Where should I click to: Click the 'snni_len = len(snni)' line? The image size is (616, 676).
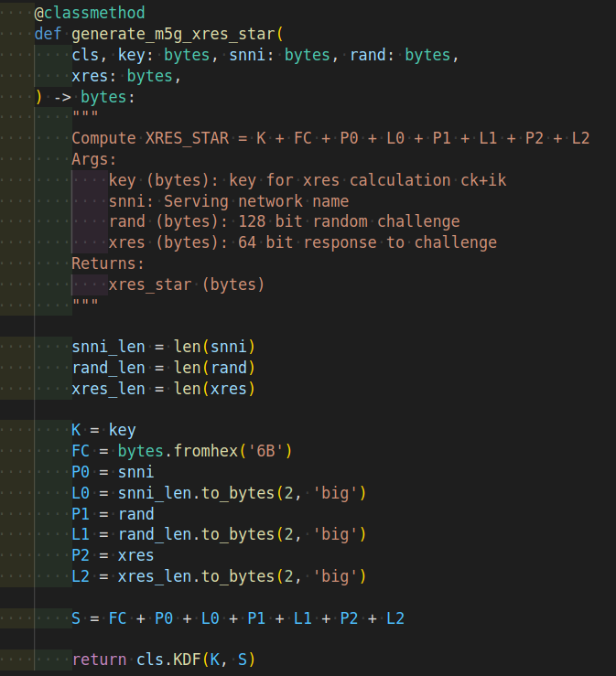coord(164,347)
